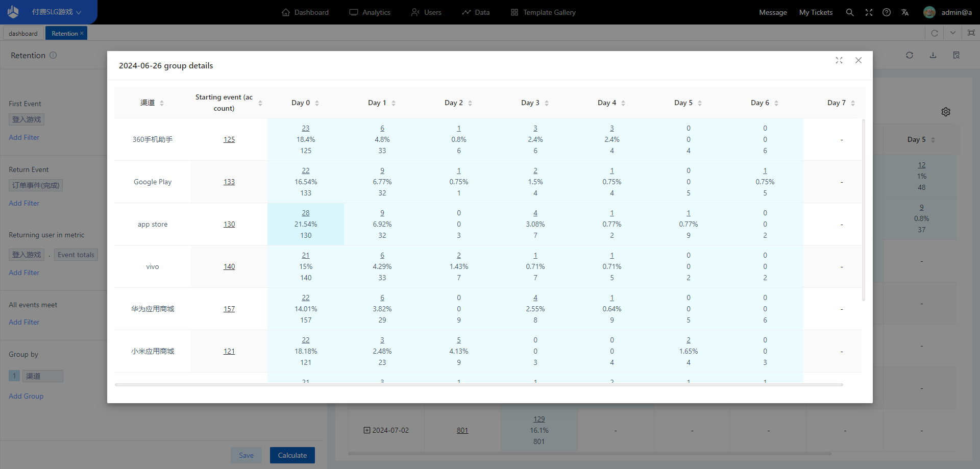Click the language translation icon

[x=905, y=12]
